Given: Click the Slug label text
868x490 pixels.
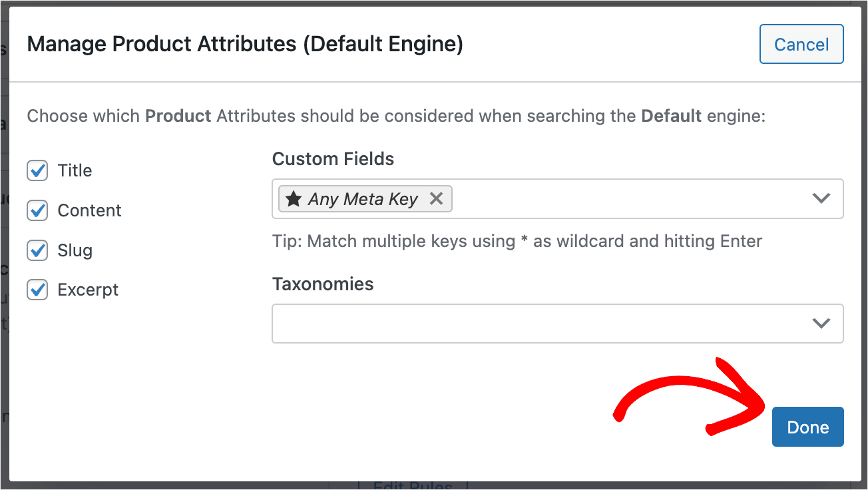Looking at the screenshot, I should click(75, 250).
